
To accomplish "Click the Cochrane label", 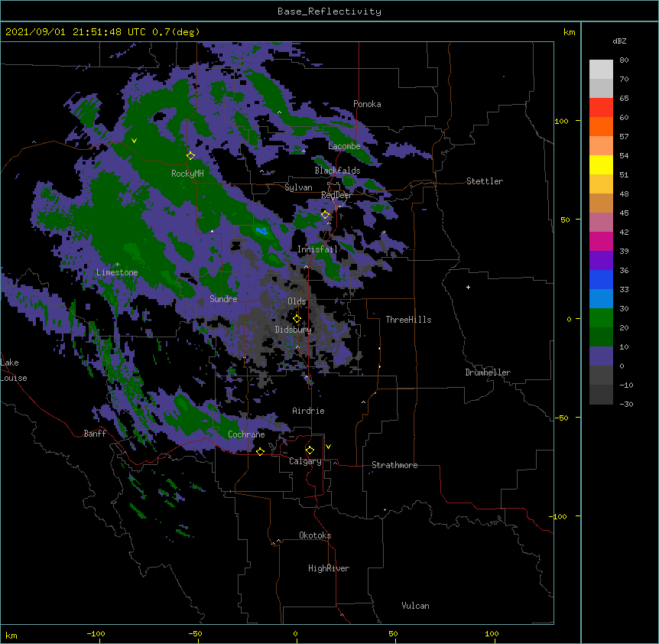I will [246, 434].
